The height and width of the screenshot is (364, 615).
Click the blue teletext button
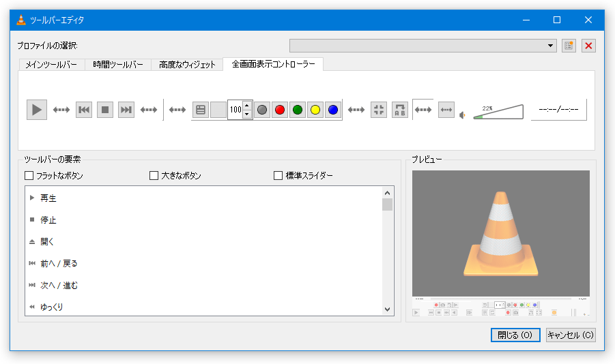333,110
